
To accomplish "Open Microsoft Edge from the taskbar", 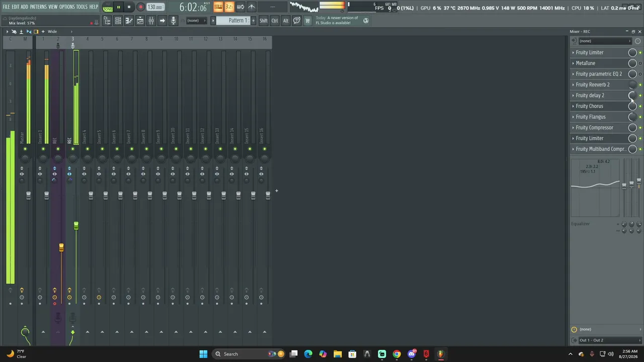I will (x=308, y=354).
